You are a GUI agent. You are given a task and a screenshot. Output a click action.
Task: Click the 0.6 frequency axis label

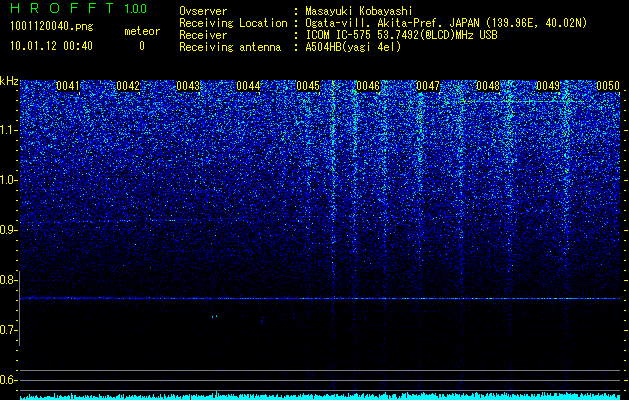pyautogui.click(x=7, y=380)
